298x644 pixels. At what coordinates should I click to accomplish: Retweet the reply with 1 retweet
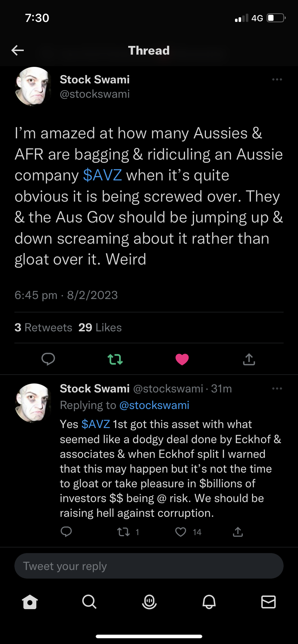(124, 532)
